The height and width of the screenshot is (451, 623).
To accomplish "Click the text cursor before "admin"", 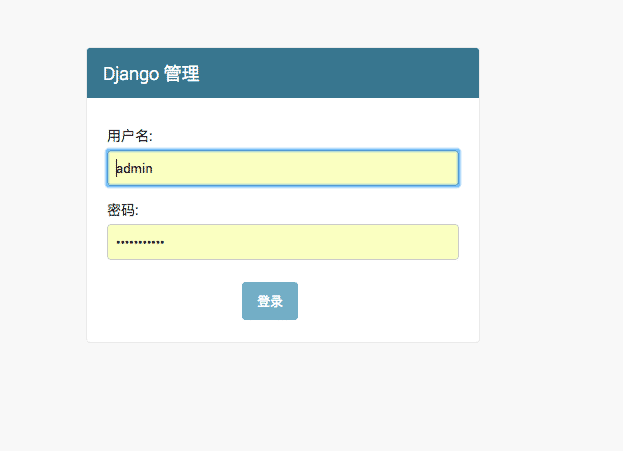I will pyautogui.click(x=116, y=169).
